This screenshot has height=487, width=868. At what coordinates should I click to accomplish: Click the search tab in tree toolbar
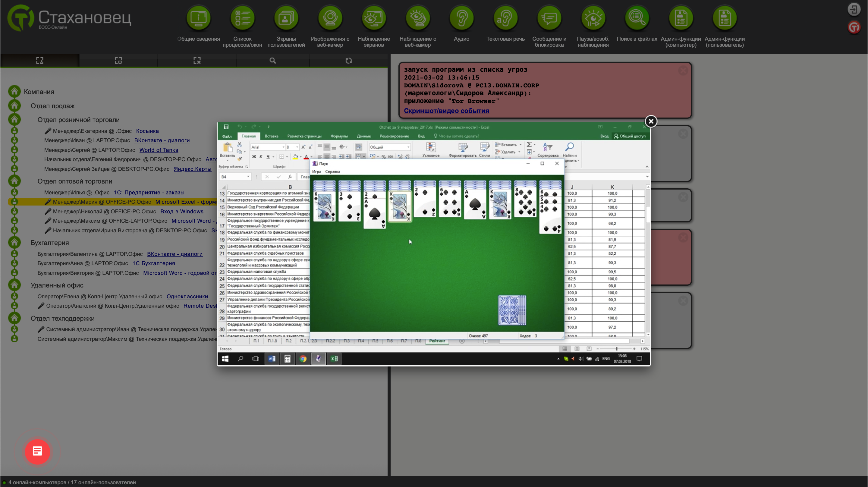click(x=272, y=61)
